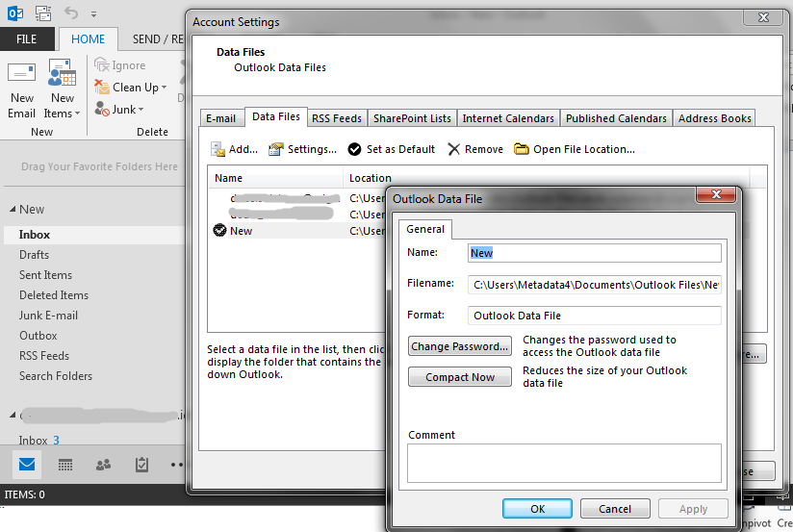
Task: Open the Address Books tab
Action: tap(715, 118)
